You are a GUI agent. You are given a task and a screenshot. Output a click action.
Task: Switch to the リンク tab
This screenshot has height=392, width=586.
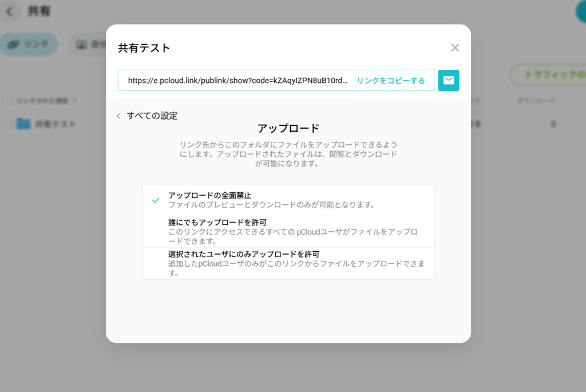(x=29, y=45)
